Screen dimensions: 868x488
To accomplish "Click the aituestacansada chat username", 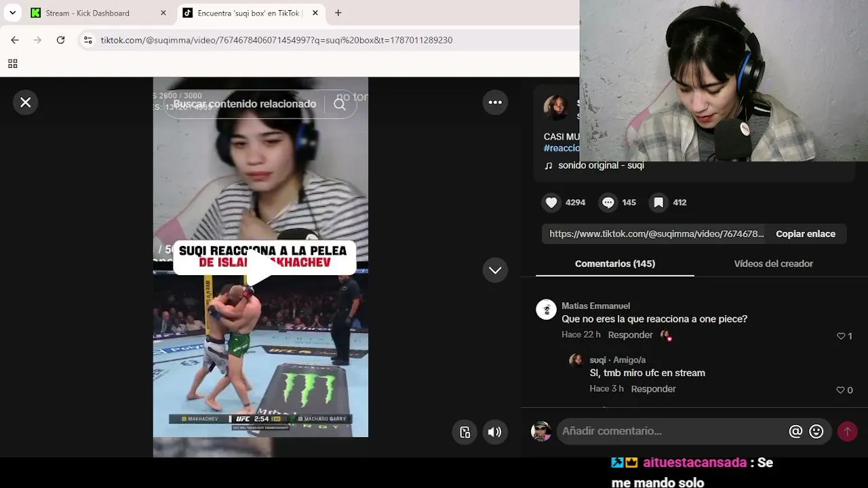I will coord(694,463).
